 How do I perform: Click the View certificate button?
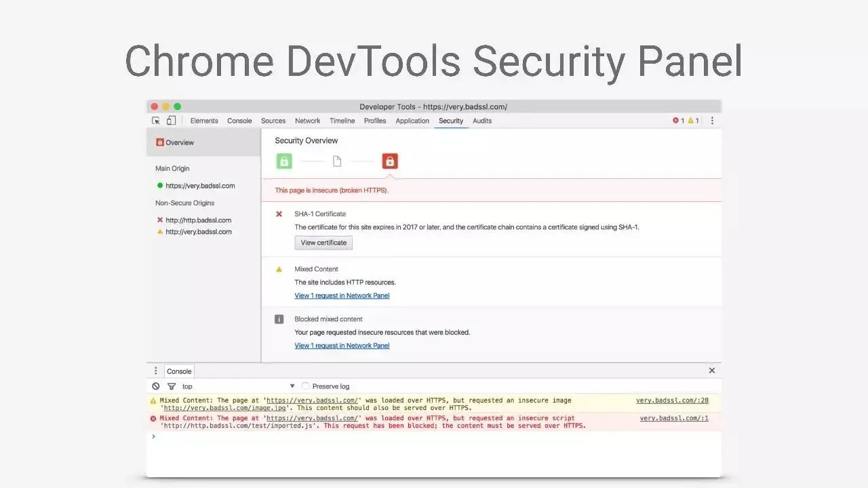click(x=323, y=243)
